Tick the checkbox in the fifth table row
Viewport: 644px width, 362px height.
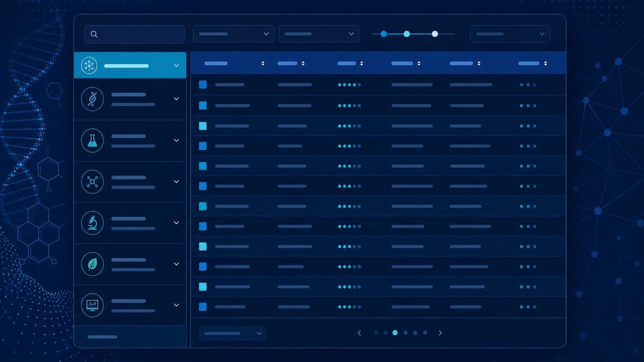coord(203,166)
